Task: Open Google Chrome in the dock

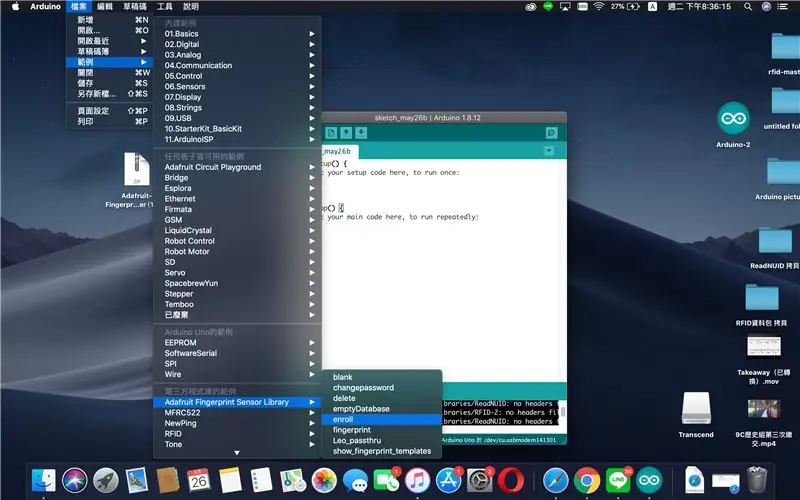Action: tap(587, 481)
